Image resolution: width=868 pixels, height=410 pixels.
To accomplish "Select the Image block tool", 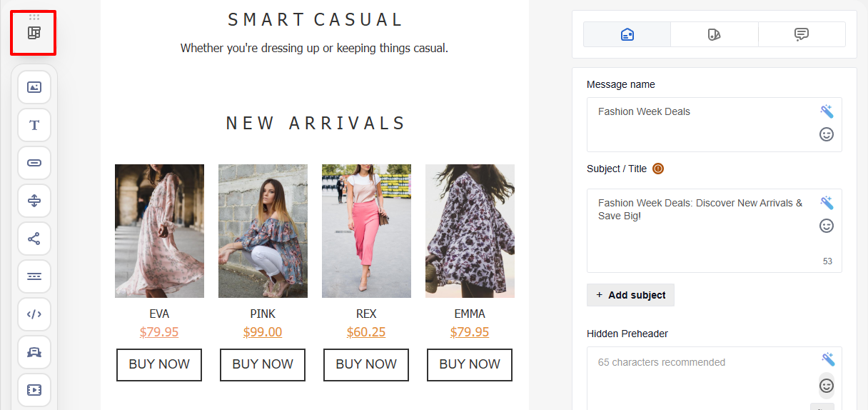I will coord(34,87).
